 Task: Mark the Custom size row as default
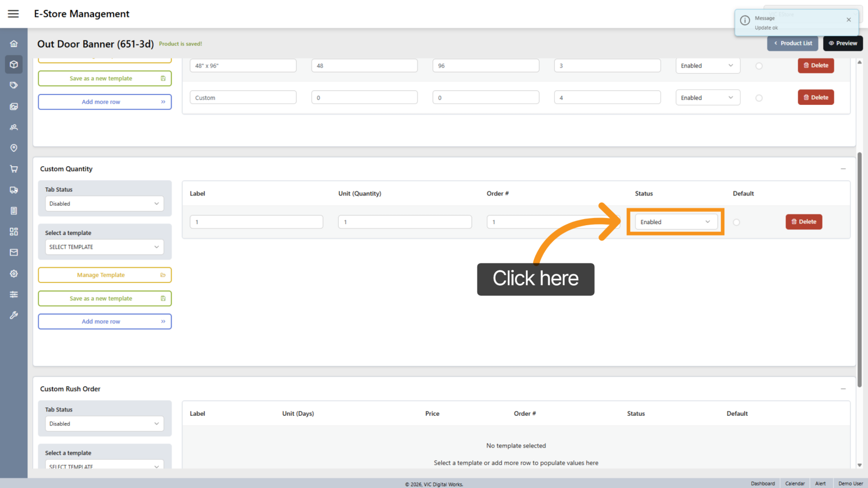pos(759,98)
